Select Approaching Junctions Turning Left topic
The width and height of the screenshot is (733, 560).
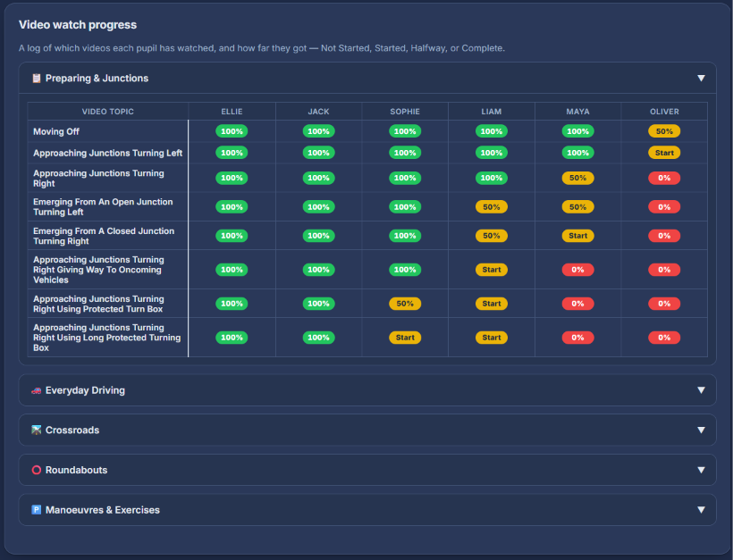click(107, 154)
